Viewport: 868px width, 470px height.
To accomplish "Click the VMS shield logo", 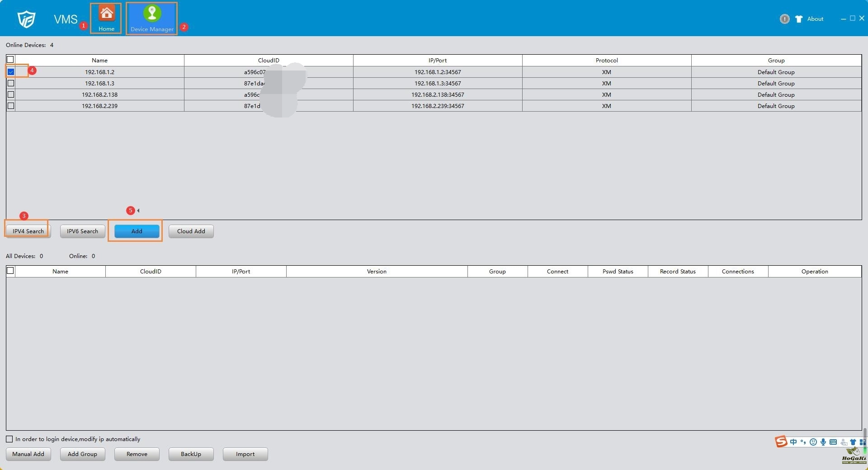I will (26, 19).
